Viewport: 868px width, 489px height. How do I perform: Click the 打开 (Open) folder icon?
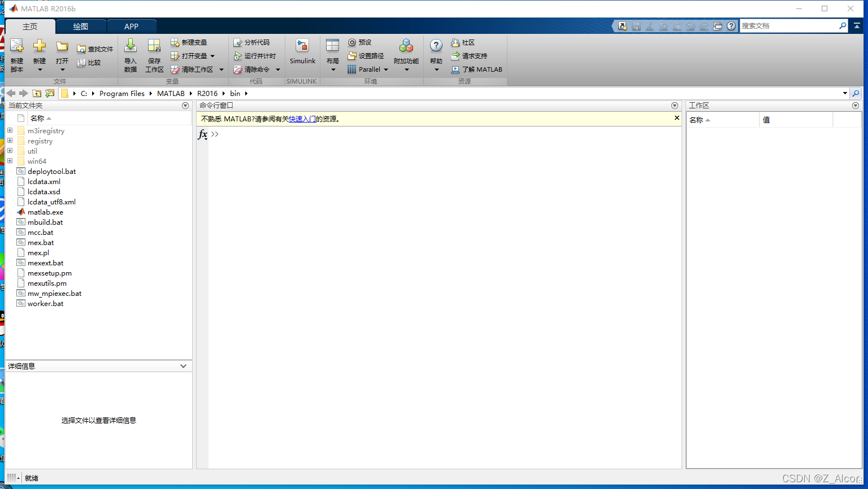click(x=62, y=46)
